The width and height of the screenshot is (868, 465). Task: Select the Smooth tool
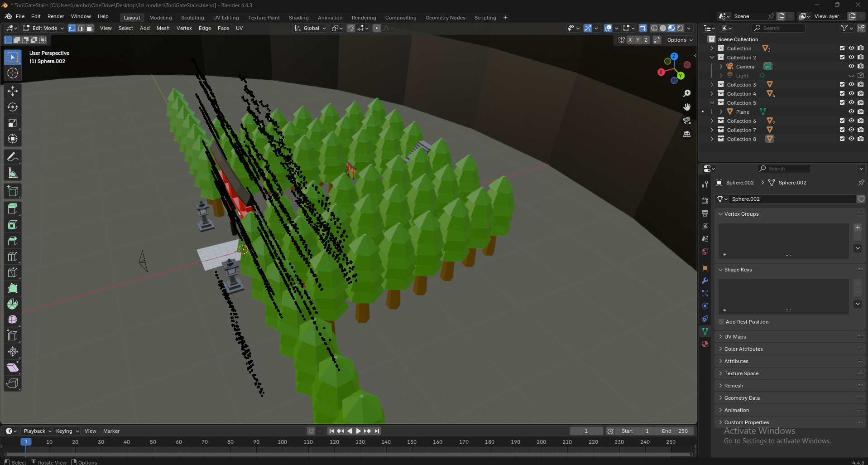coord(13,320)
